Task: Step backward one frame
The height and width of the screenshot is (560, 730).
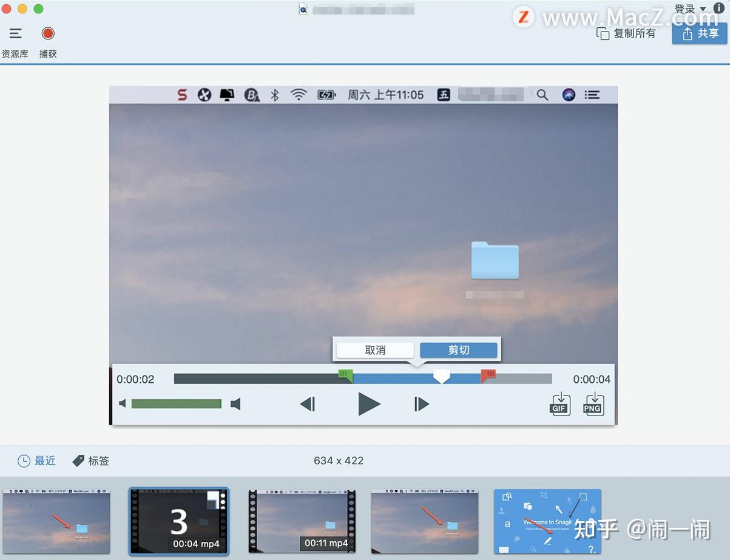Action: point(308,403)
